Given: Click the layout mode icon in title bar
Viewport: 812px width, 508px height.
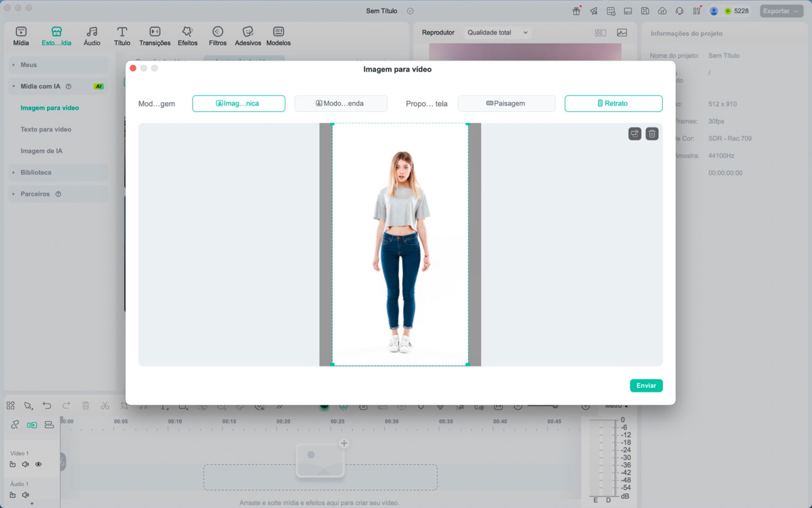Looking at the screenshot, I should pyautogui.click(x=628, y=11).
